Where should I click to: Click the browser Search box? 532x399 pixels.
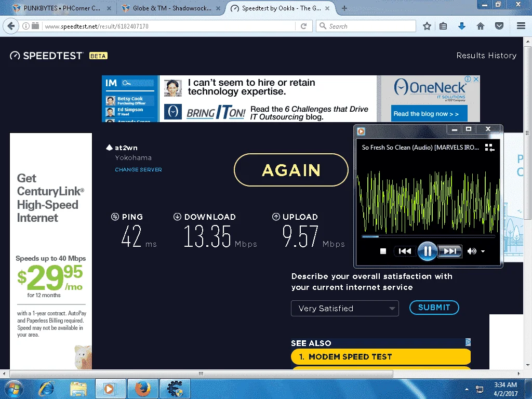tap(366, 26)
